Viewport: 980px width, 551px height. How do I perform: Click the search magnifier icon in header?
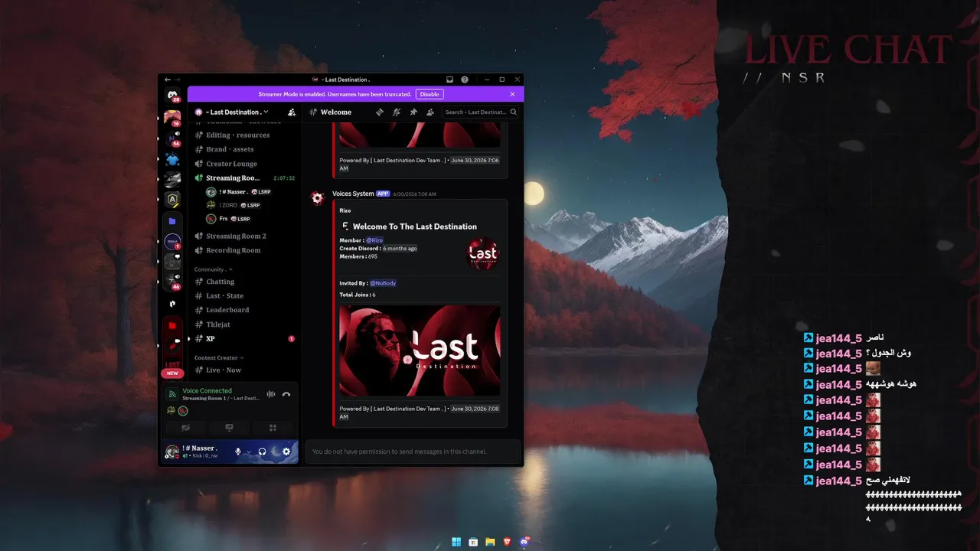pos(513,112)
